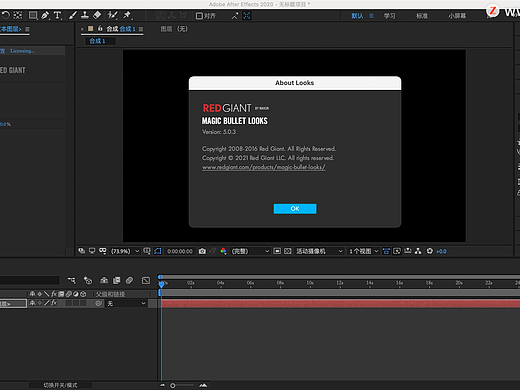Select the Type (T) tool
The height and width of the screenshot is (390, 520).
[58, 15]
